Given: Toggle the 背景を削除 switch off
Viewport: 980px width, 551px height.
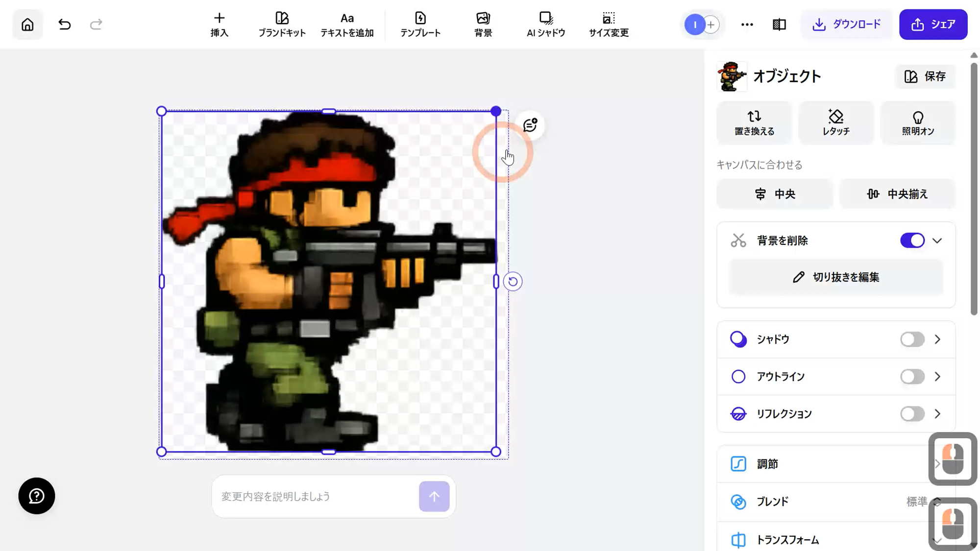Looking at the screenshot, I should [912, 240].
